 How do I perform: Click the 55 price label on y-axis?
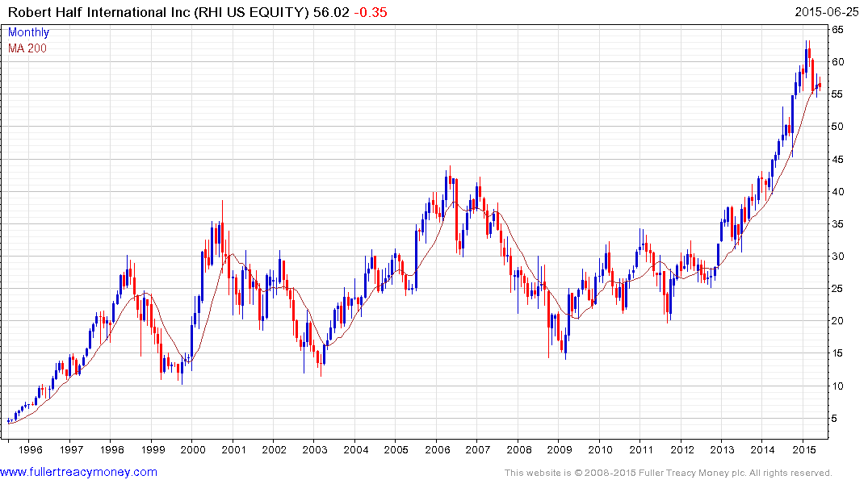point(837,94)
